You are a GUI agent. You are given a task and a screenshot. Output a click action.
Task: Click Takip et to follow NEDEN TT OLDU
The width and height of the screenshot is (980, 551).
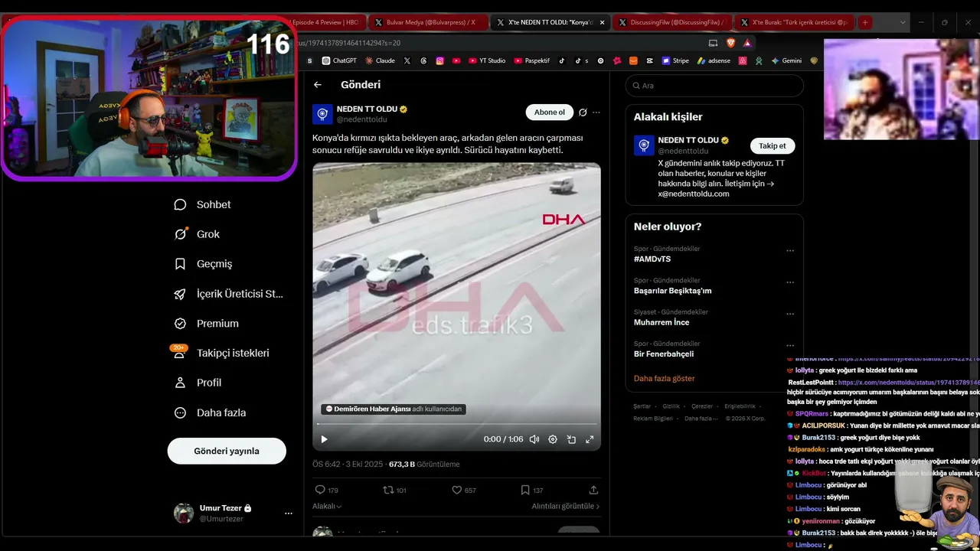pyautogui.click(x=773, y=145)
